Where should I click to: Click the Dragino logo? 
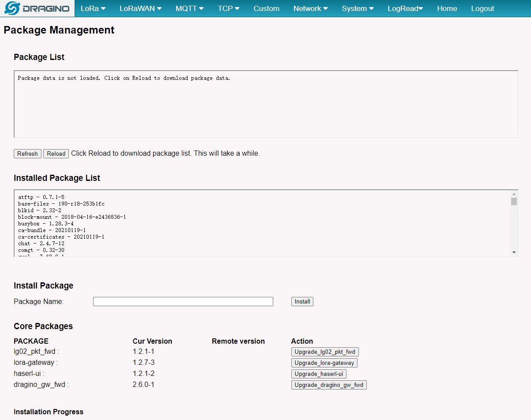tap(37, 8)
